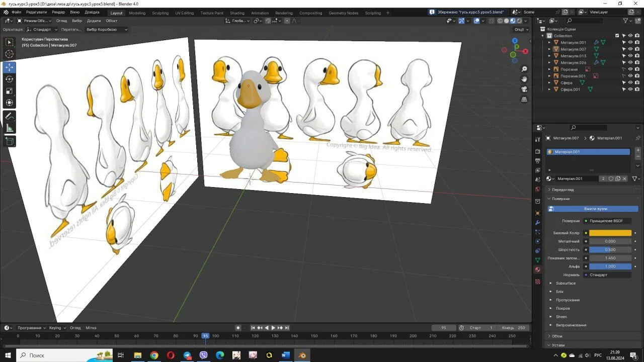Viewport: 644px width, 362px height.
Task: Open the Modifiers properties tab
Action: tap(538, 222)
